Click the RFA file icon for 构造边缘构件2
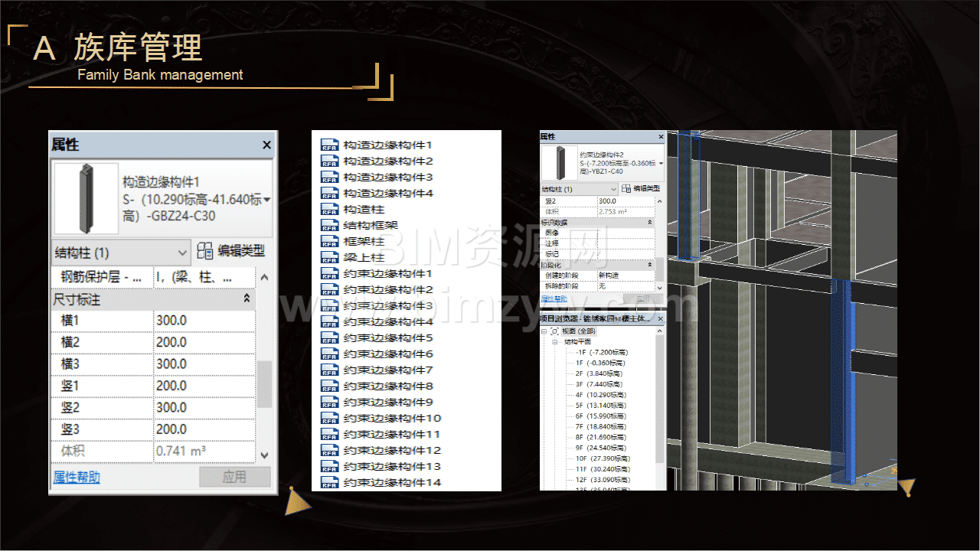 [329, 161]
